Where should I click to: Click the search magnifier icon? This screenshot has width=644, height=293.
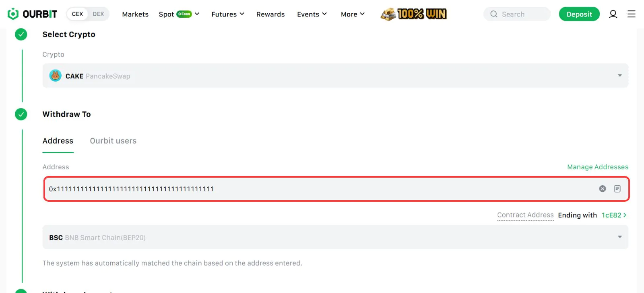[493, 14]
